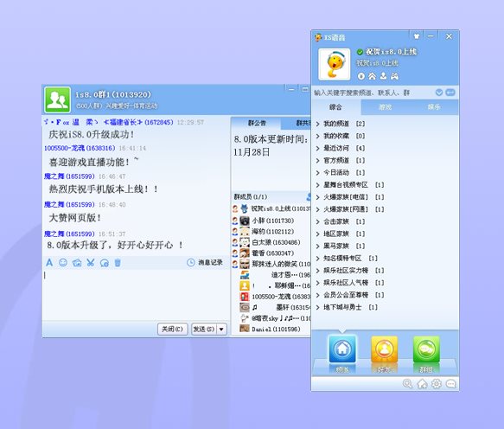This screenshot has width=504, height=429.
Task: Open settings gear in bottom bar
Action: 437,384
